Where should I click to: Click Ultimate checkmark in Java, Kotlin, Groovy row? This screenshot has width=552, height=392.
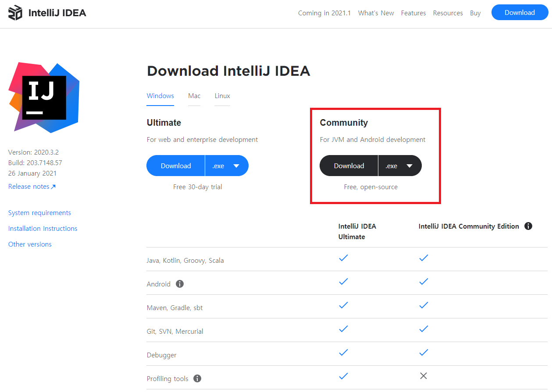pos(344,258)
